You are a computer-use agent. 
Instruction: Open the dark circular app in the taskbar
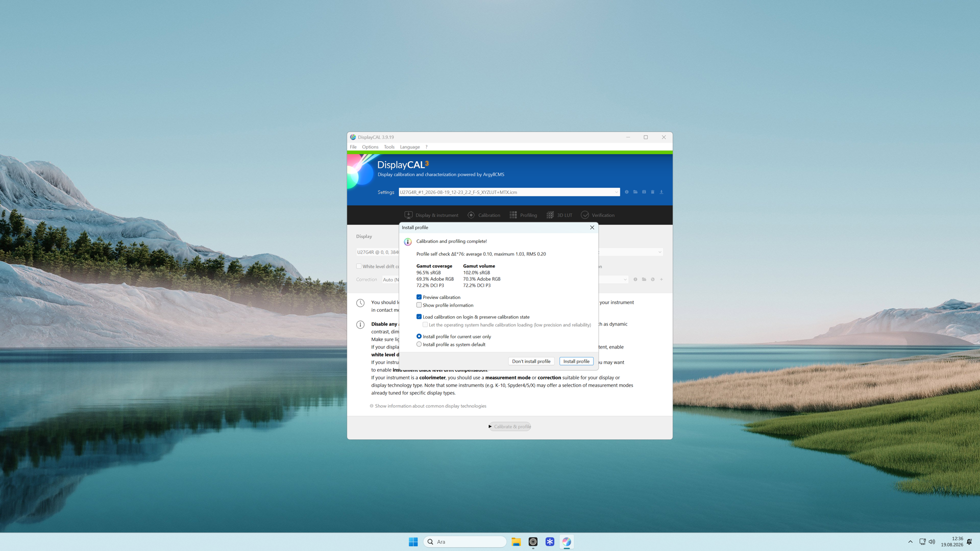point(533,542)
